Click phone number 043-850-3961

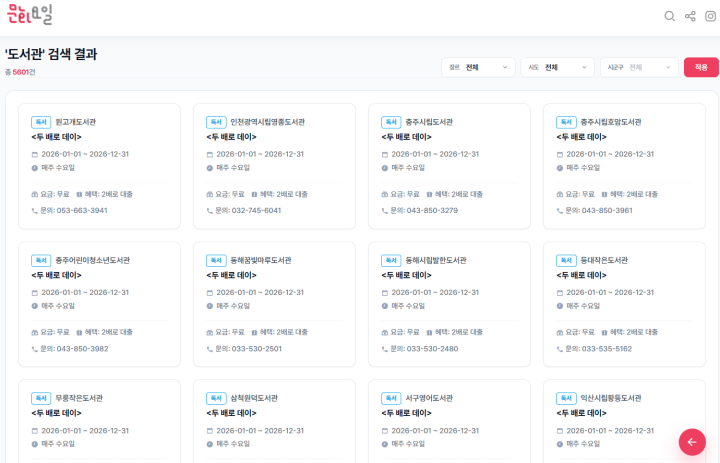(607, 210)
